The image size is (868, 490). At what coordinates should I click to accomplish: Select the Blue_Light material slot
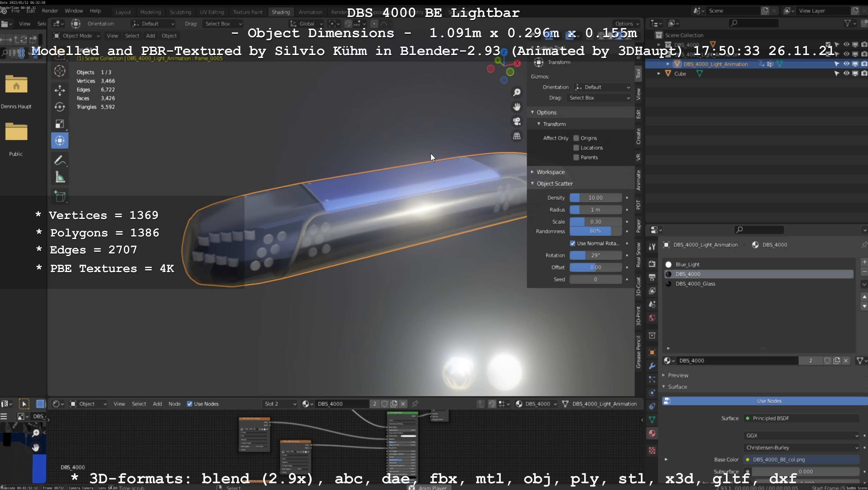coord(758,265)
